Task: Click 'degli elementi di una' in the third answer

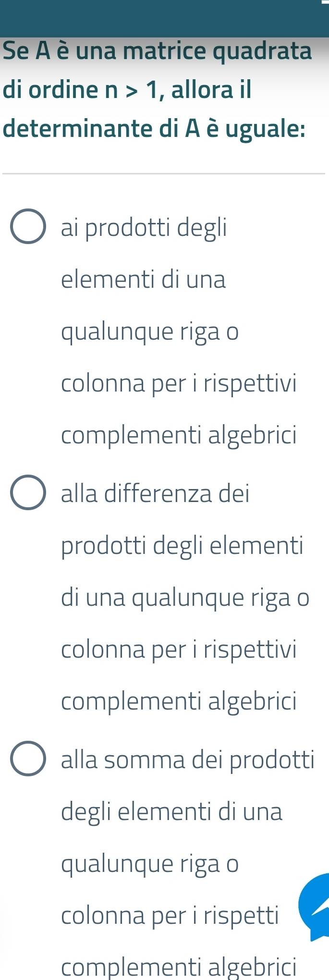Action: (x=172, y=811)
